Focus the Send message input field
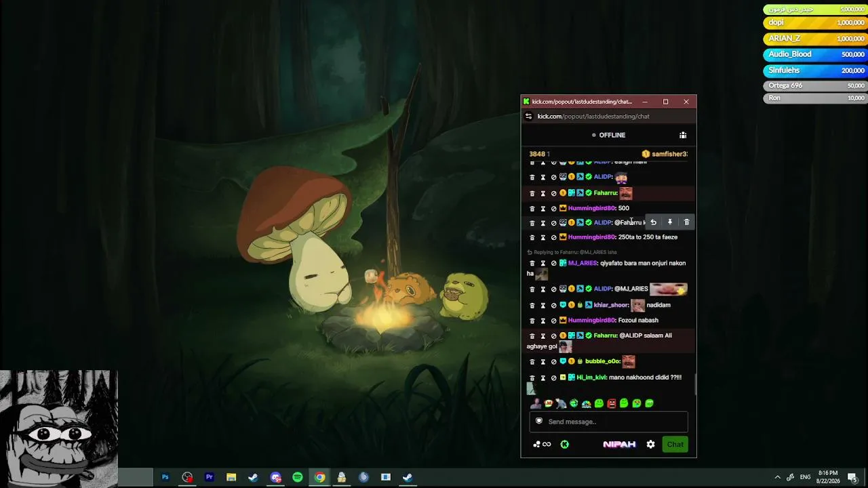This screenshot has width=868, height=488. tap(608, 422)
